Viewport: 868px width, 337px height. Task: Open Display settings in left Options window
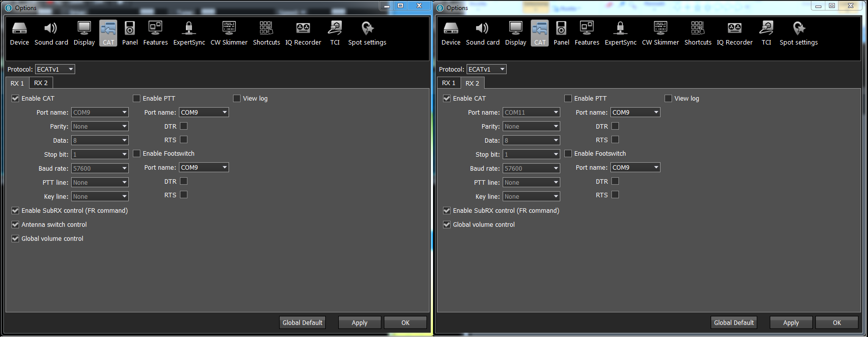[x=84, y=34]
